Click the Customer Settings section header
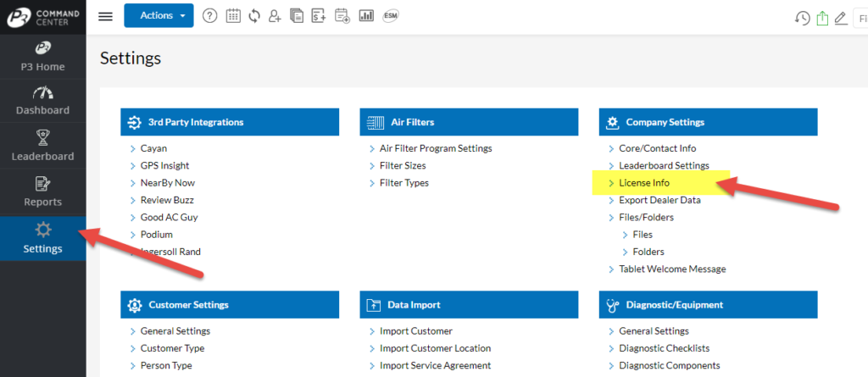 [230, 304]
